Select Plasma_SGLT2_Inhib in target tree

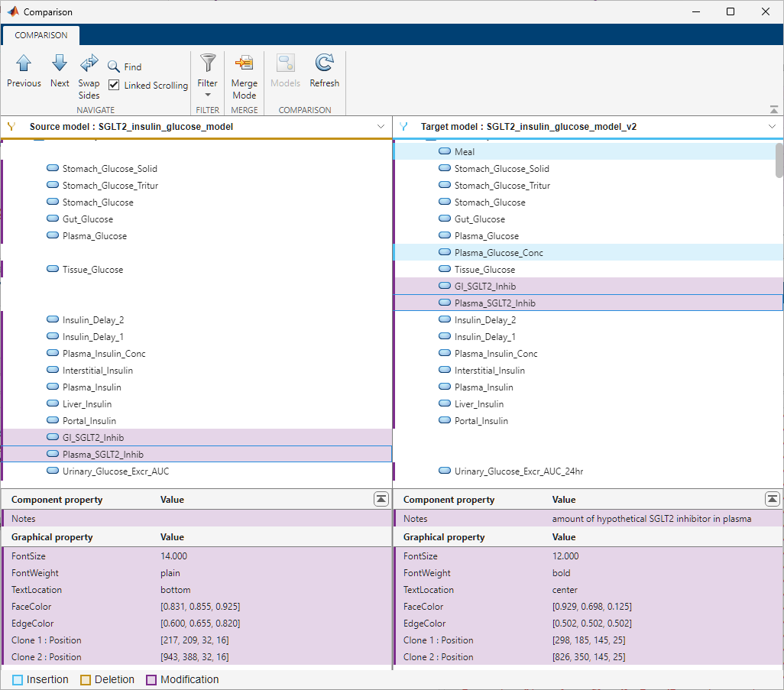pyautogui.click(x=588, y=303)
